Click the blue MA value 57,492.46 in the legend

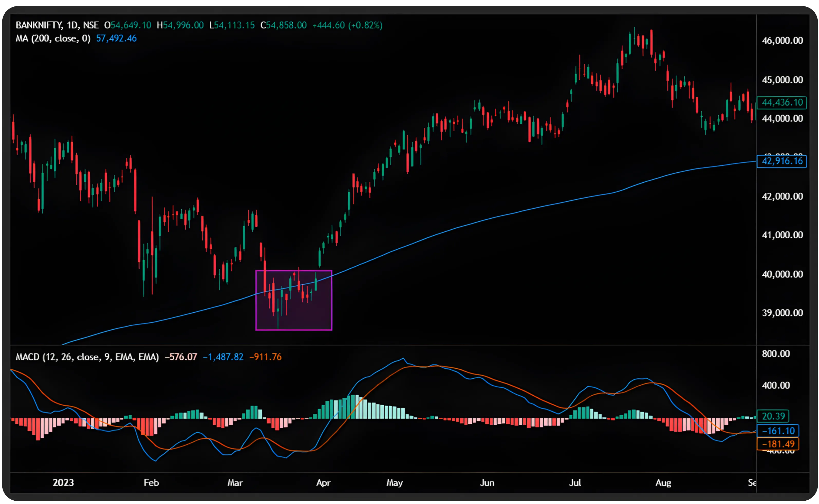click(x=116, y=39)
